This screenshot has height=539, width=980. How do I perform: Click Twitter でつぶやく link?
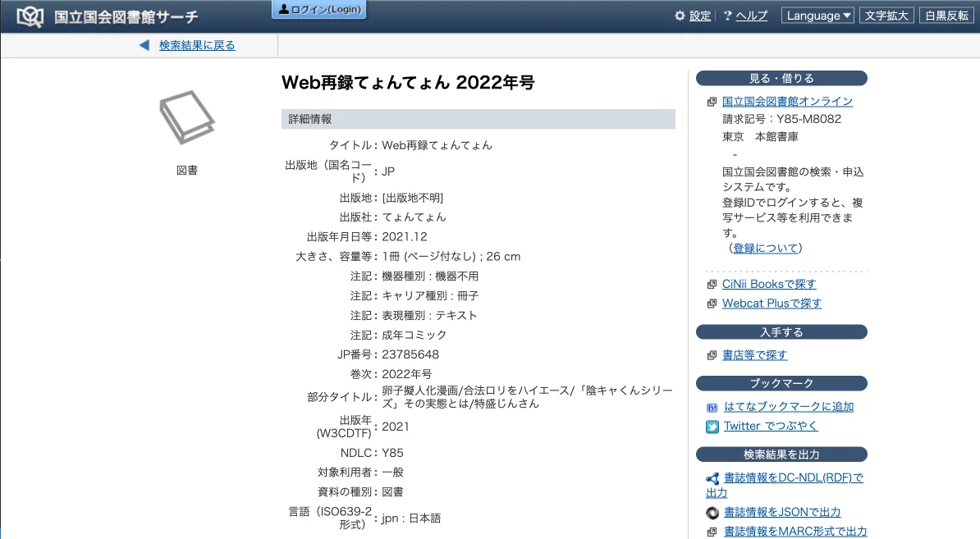771,426
